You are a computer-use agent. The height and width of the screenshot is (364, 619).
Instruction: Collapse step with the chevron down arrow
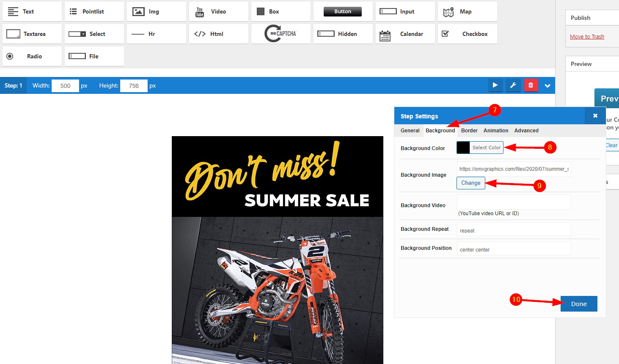click(x=547, y=86)
